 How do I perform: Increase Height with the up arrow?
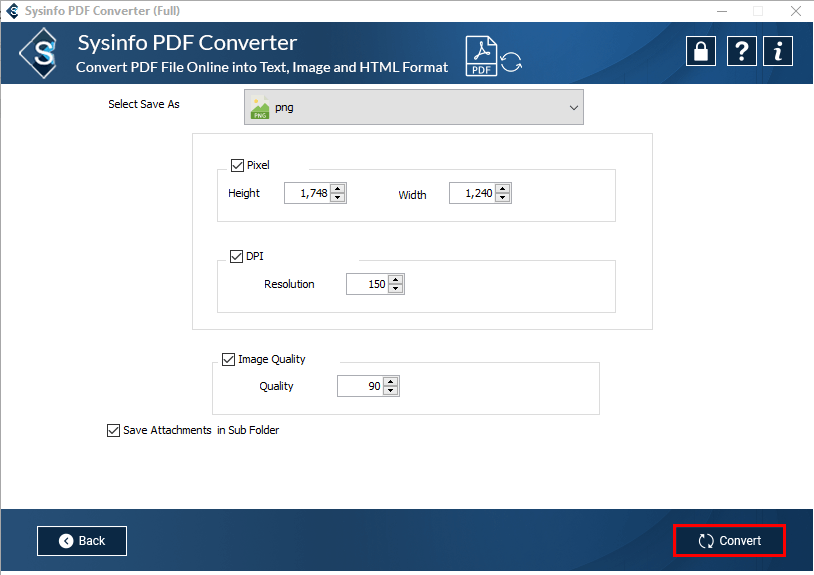(338, 189)
